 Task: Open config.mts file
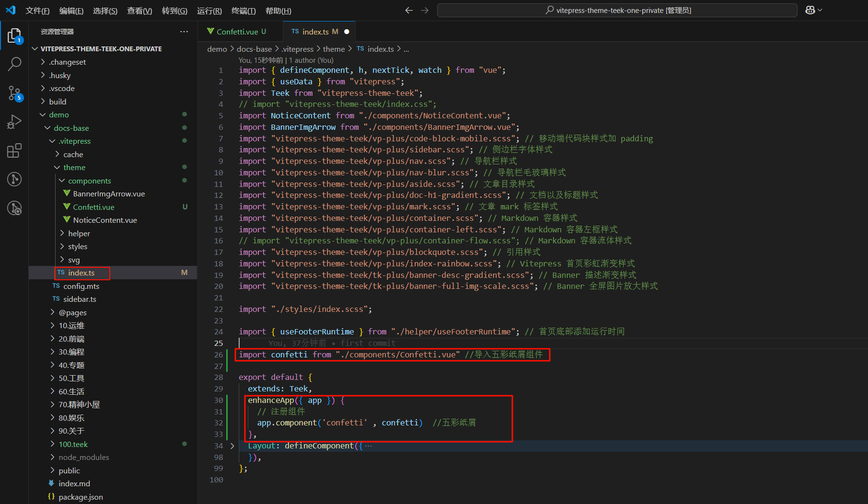81,286
